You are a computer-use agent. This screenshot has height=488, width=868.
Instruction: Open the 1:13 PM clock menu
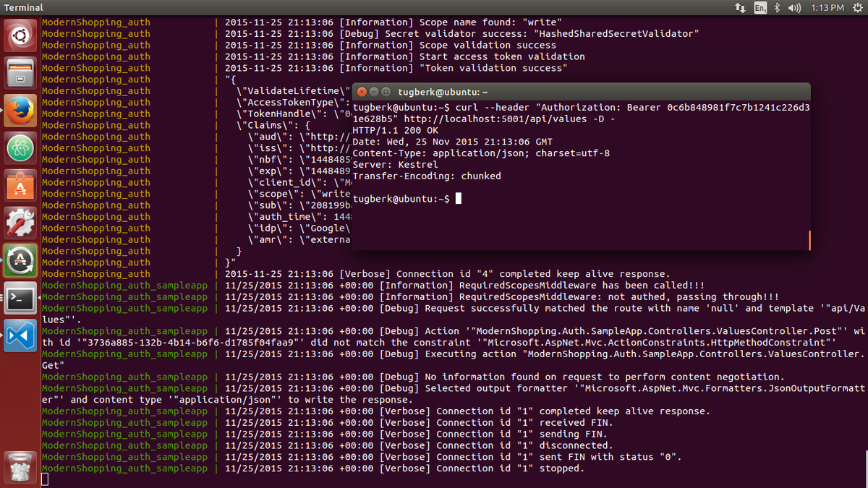coord(826,7)
